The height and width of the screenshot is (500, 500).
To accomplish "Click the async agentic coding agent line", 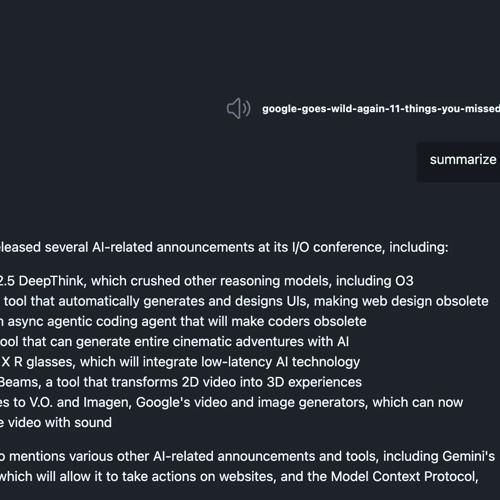I will pos(183,322).
